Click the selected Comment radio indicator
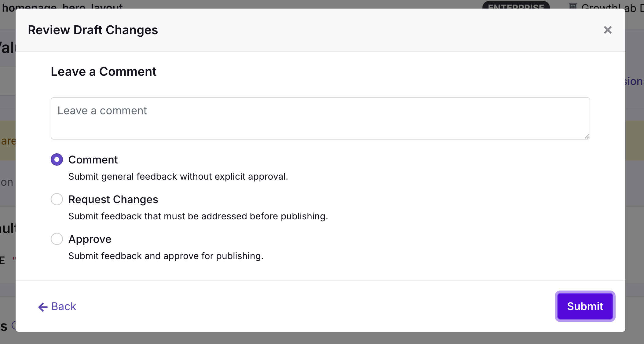 coord(57,159)
